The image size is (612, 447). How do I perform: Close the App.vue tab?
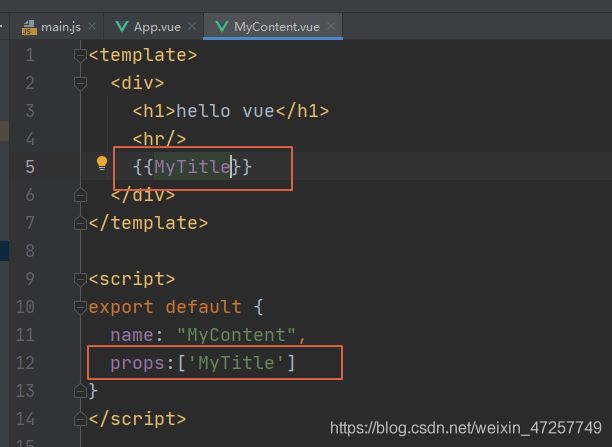[x=190, y=27]
